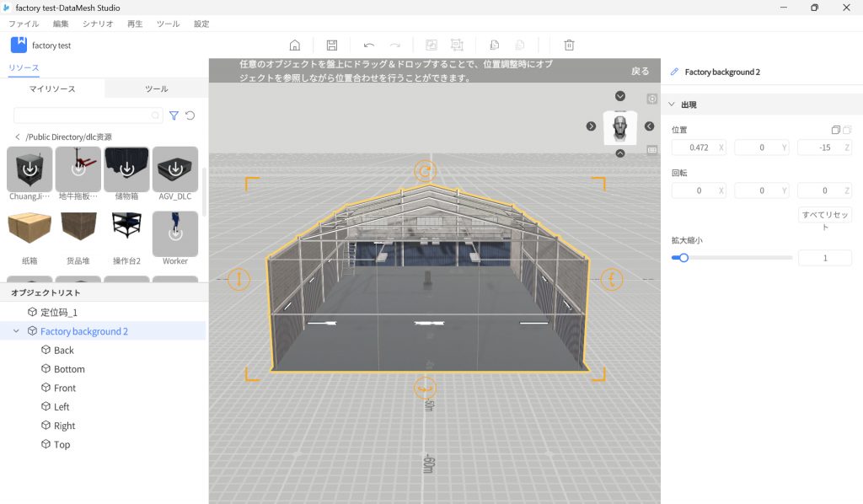Image resolution: width=863 pixels, height=504 pixels.
Task: Click the 戻る button in the viewport
Action: (641, 72)
